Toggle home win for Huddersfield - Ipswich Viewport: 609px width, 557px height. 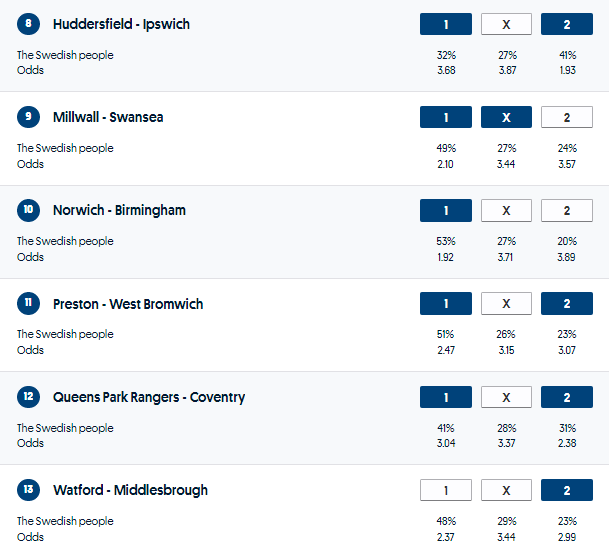pos(445,24)
